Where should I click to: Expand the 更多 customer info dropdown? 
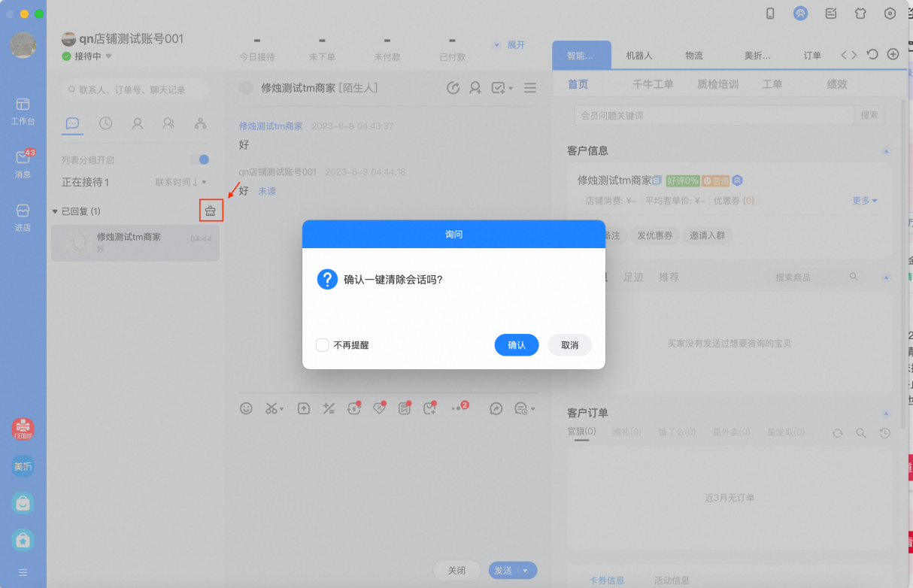(x=865, y=201)
